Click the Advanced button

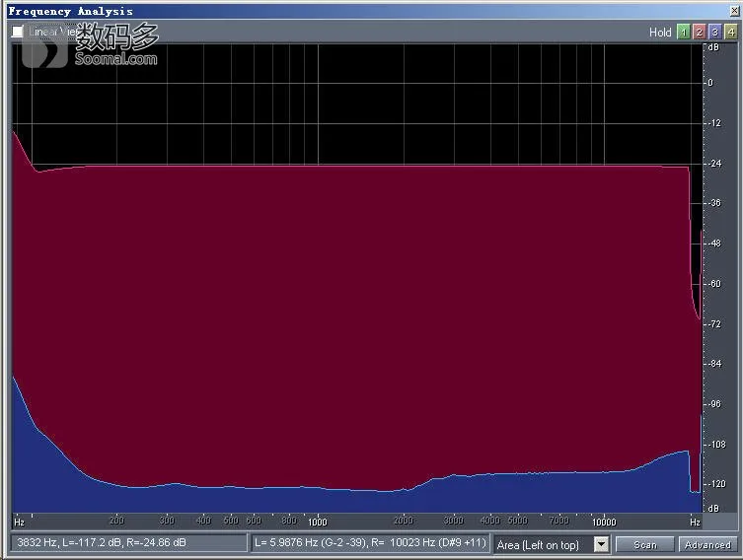pos(707,544)
